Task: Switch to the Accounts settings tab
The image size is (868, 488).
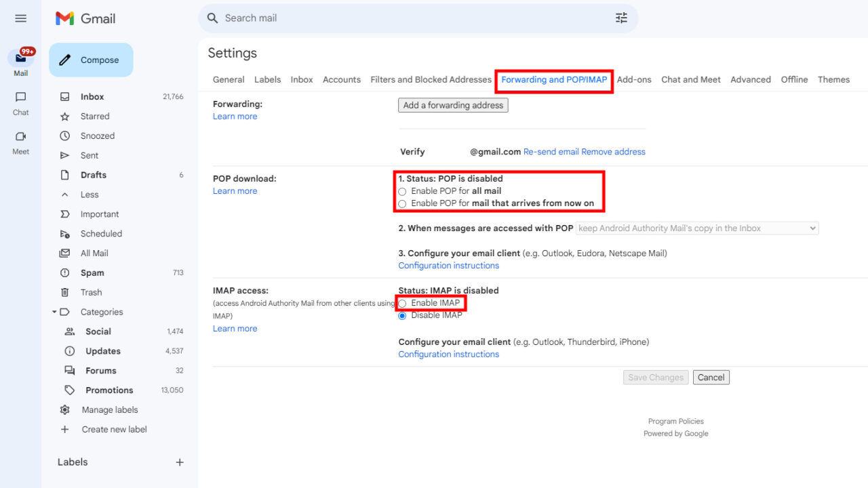Action: tap(342, 79)
